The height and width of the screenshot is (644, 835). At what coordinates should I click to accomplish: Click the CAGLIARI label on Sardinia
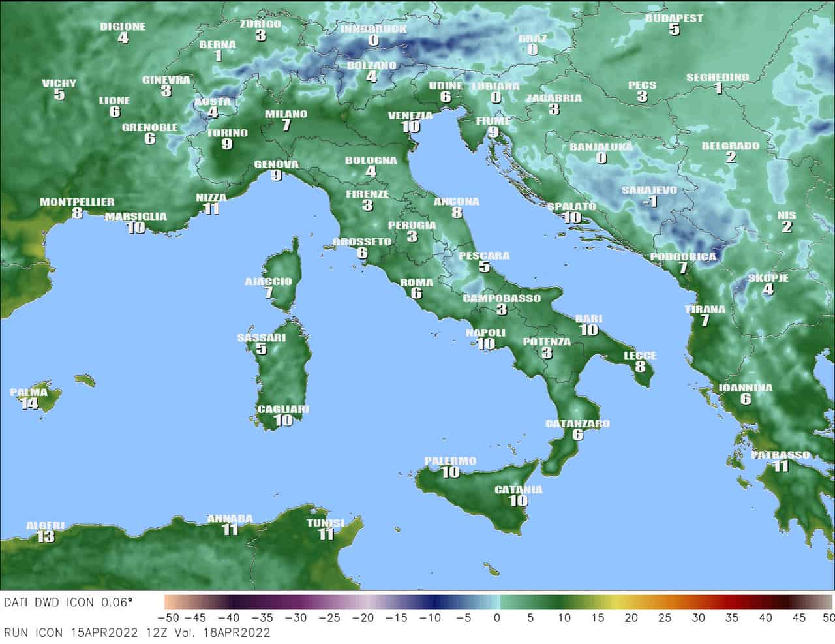click(x=283, y=409)
